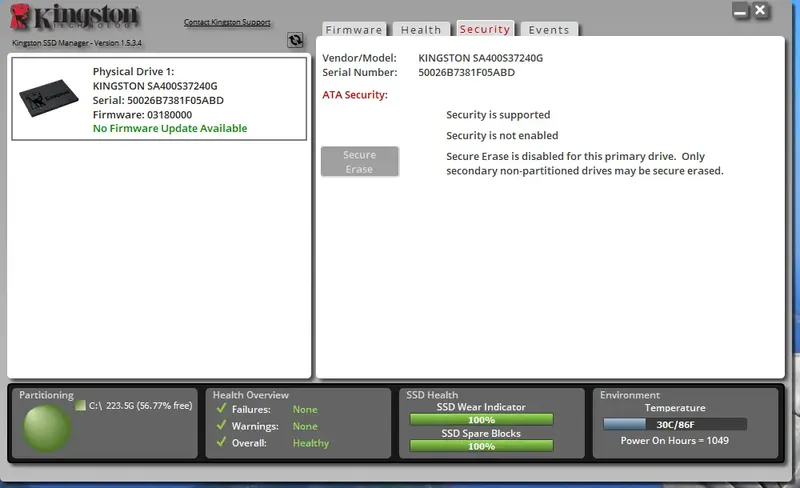Click the Overall checkmark icon
Screen dimensions: 800x488
point(221,442)
